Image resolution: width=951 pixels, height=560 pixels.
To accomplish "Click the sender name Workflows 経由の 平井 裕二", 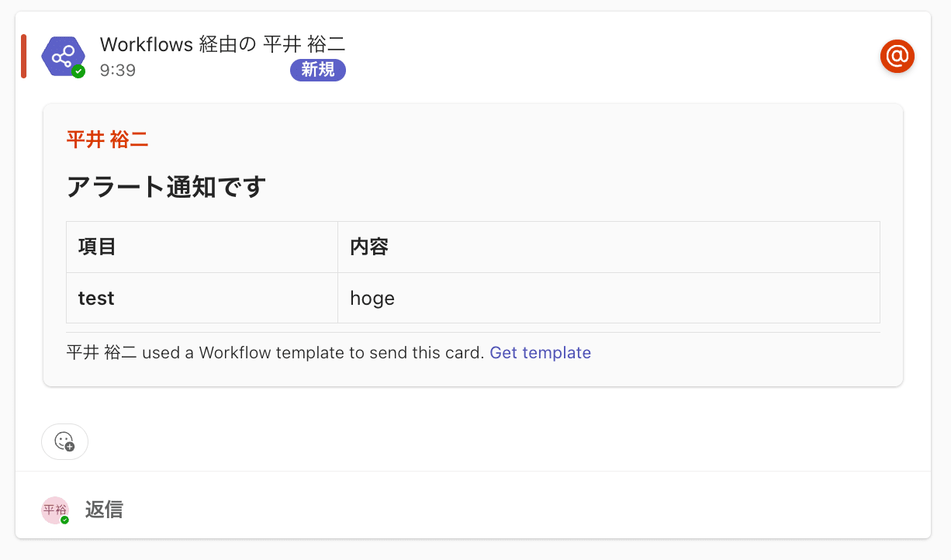I will click(x=223, y=44).
